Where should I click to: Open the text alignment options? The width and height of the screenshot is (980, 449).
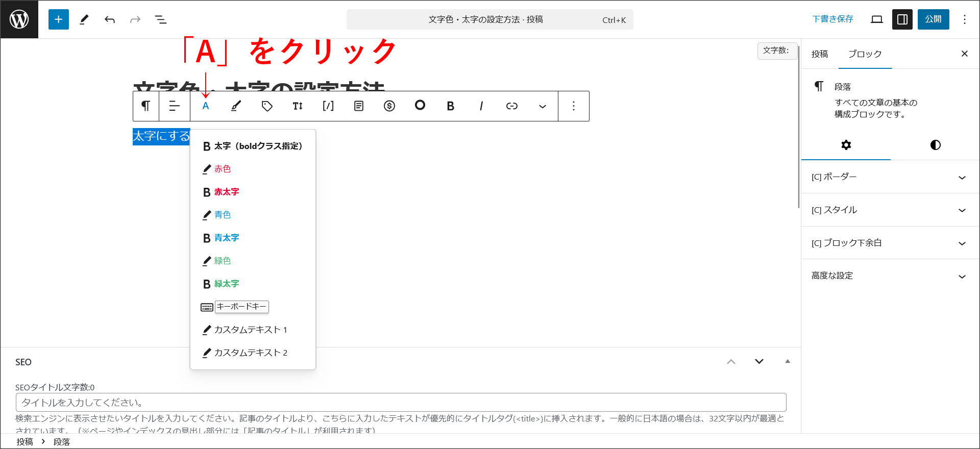[175, 106]
